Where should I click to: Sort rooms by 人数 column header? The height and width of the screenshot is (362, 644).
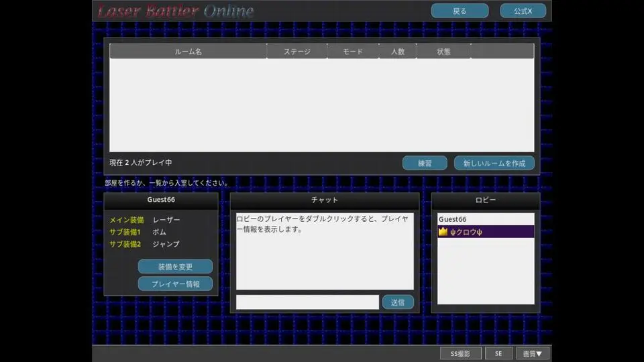(x=398, y=52)
